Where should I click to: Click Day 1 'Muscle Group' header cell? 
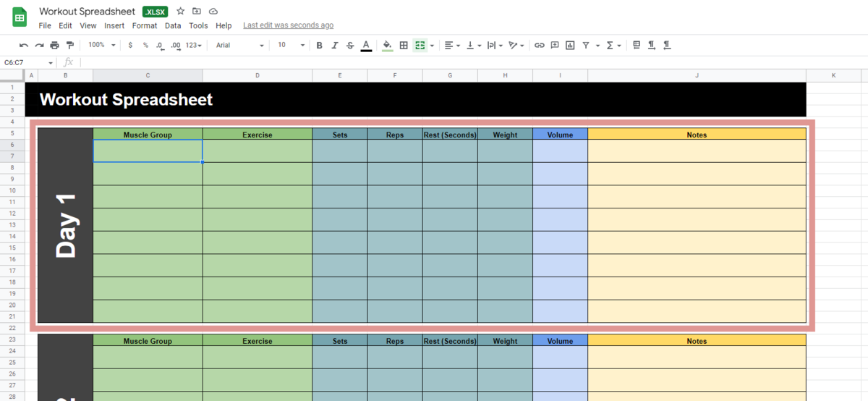point(148,135)
